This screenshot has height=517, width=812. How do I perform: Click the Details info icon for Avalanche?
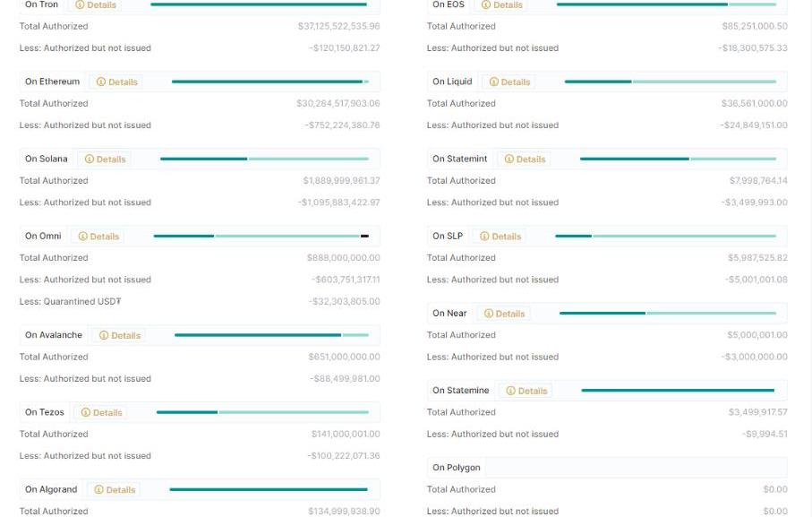coord(104,335)
